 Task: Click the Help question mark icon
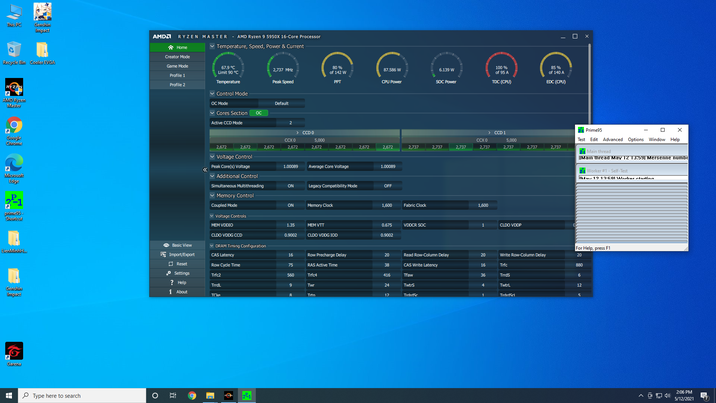click(x=172, y=283)
